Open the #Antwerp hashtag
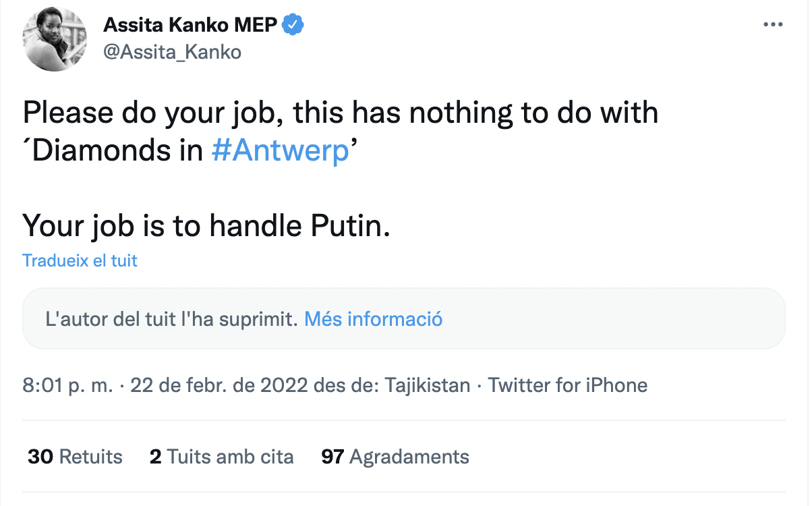The image size is (812, 506). 280,151
